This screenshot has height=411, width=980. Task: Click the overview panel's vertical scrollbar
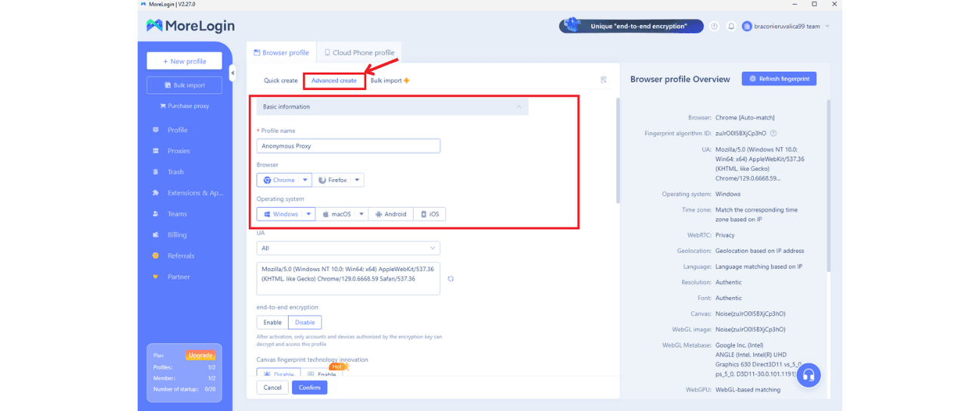click(x=828, y=185)
